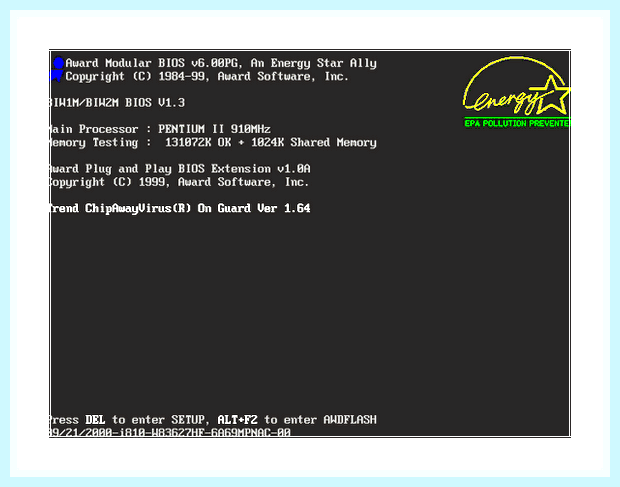Click the 'Award Plug and Play BIOS Extension v1.0A' line

pyautogui.click(x=180, y=169)
